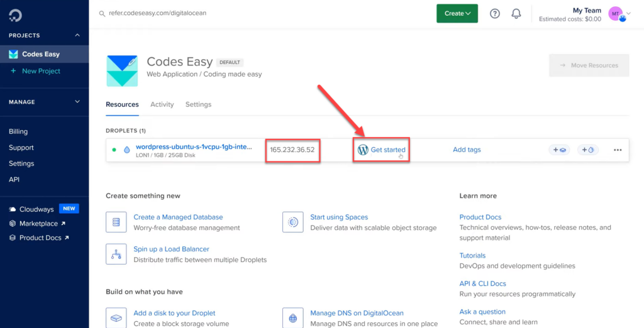The image size is (644, 328).
Task: Click Create a Managed Database link
Action: point(178,217)
